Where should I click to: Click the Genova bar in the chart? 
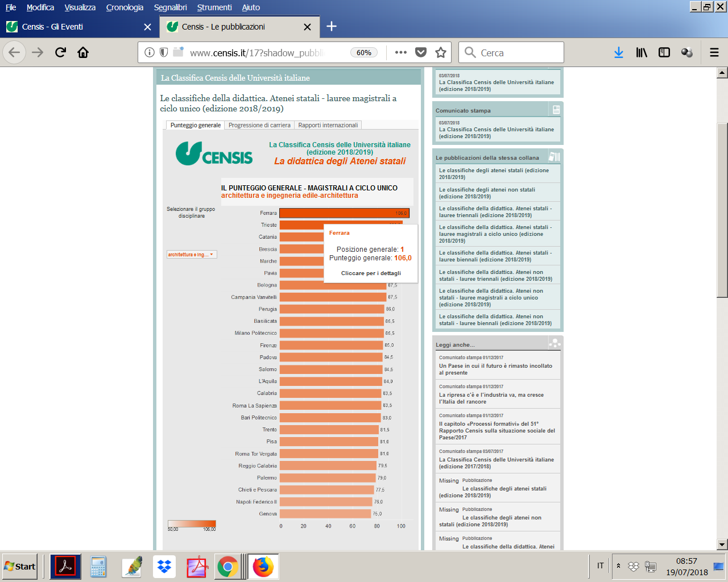pos(325,514)
